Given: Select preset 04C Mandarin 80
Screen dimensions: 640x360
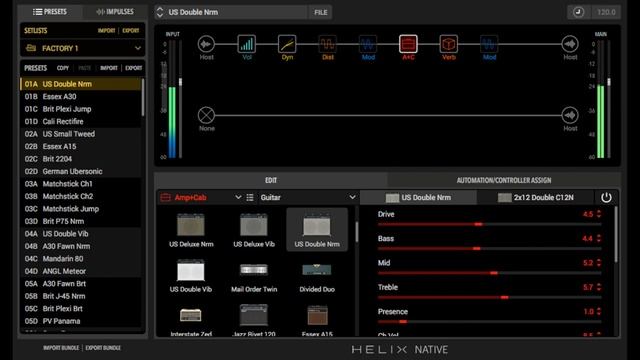Looking at the screenshot, I should [81, 259].
